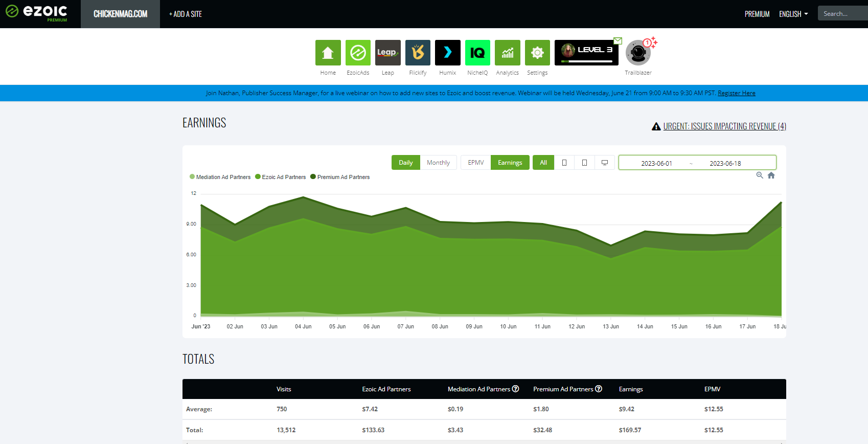The width and height of the screenshot is (868, 444).
Task: Toggle Ezoic Ad Partners legend series
Action: (x=281, y=177)
